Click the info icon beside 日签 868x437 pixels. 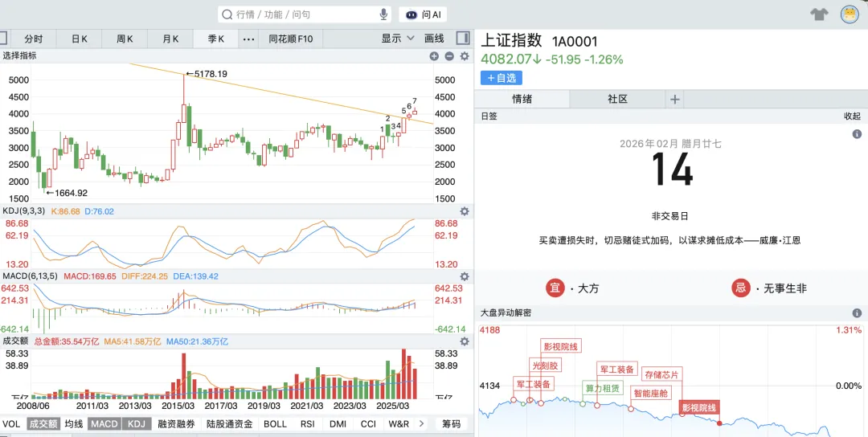(x=857, y=134)
